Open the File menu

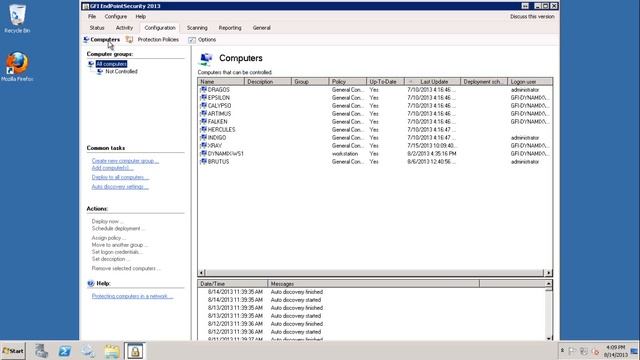point(92,17)
